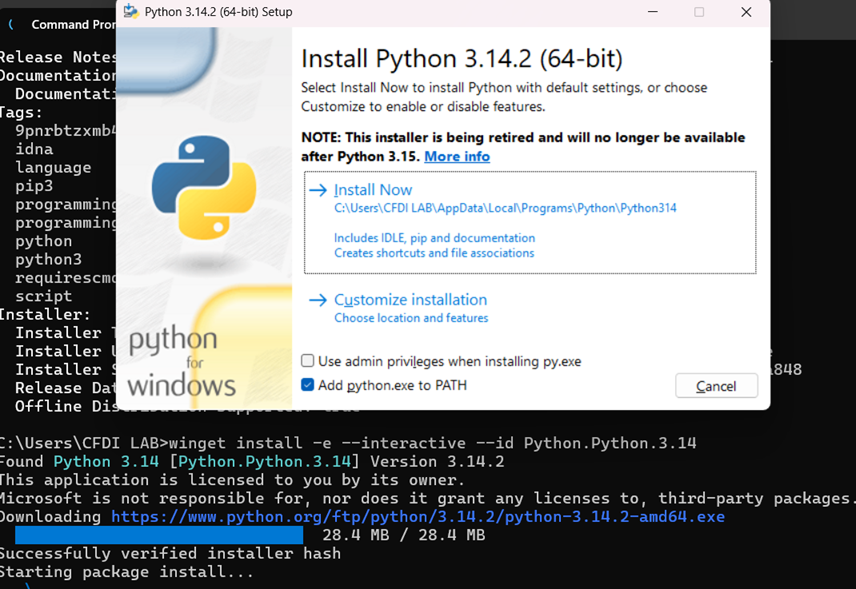Click the winget install command line

click(432, 443)
